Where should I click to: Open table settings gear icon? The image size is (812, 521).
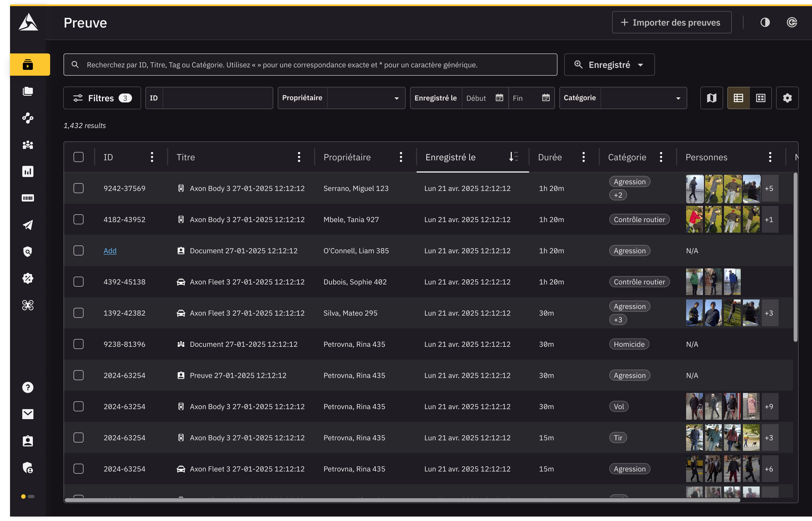(x=787, y=98)
